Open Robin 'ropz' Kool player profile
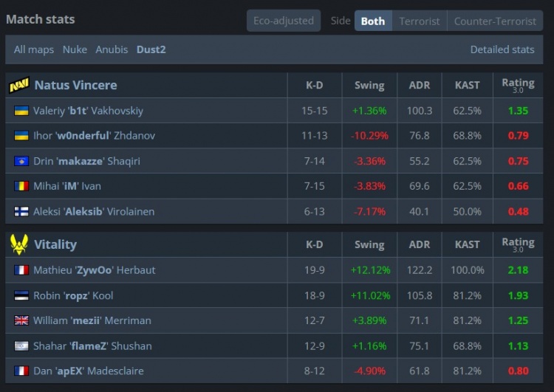 click(73, 295)
